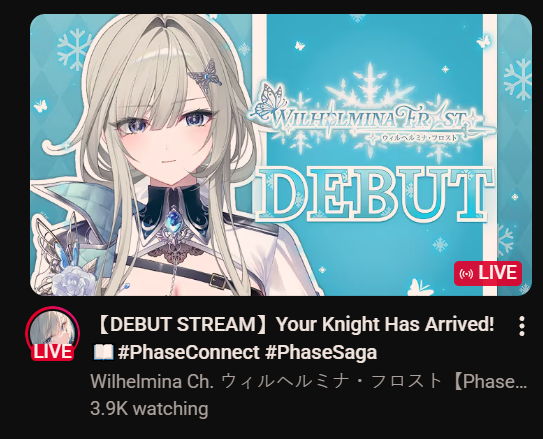
Task: Open the #PhaseSaga hashtag
Action: click(321, 352)
